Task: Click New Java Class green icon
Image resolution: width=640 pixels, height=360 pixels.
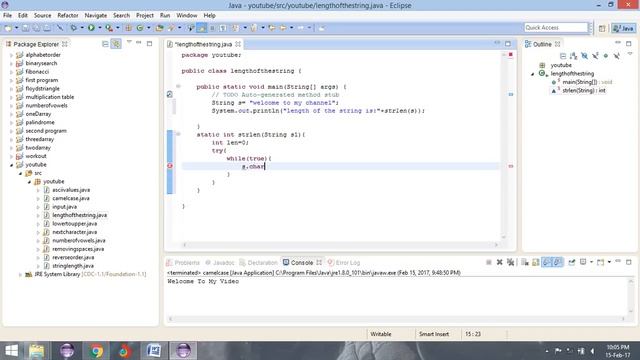Action: click(x=140, y=28)
